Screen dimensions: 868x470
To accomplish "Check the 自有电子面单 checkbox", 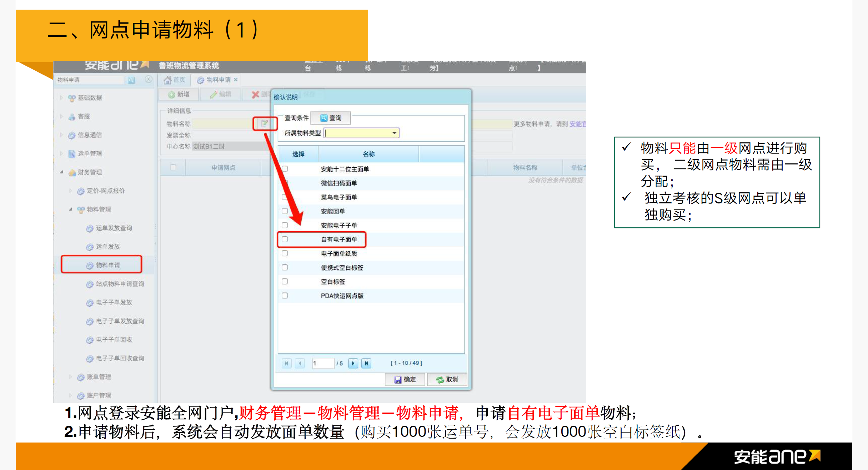I will 285,239.
